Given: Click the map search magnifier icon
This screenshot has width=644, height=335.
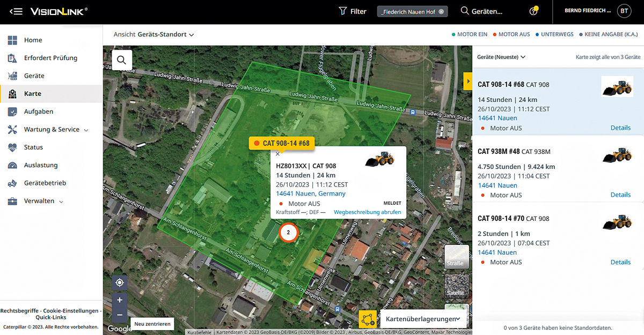Looking at the screenshot, I should (122, 60).
